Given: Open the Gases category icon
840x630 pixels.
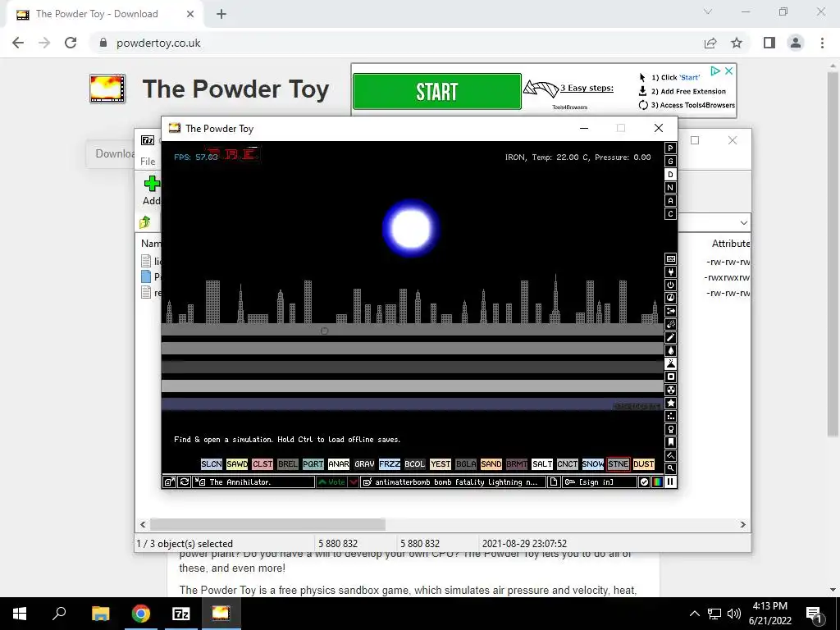Looking at the screenshot, I should click(670, 337).
